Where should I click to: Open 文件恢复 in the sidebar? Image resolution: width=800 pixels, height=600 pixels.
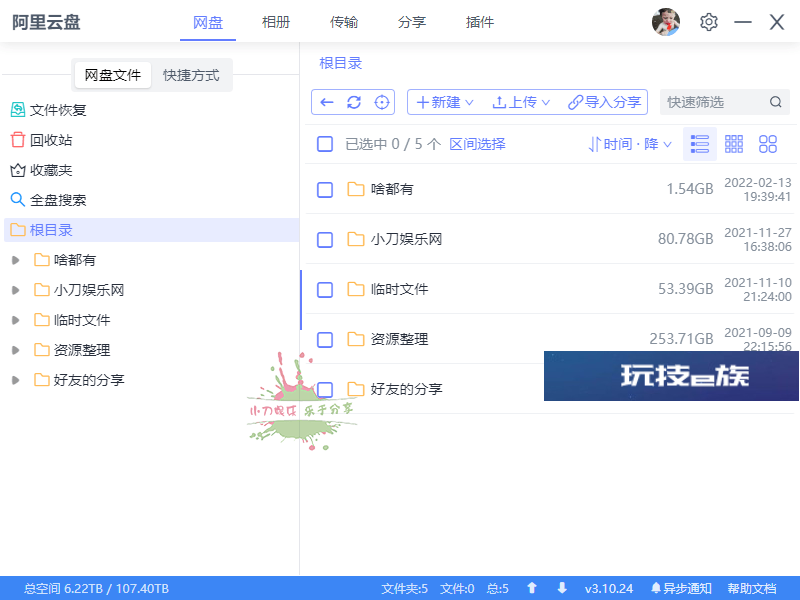48,110
